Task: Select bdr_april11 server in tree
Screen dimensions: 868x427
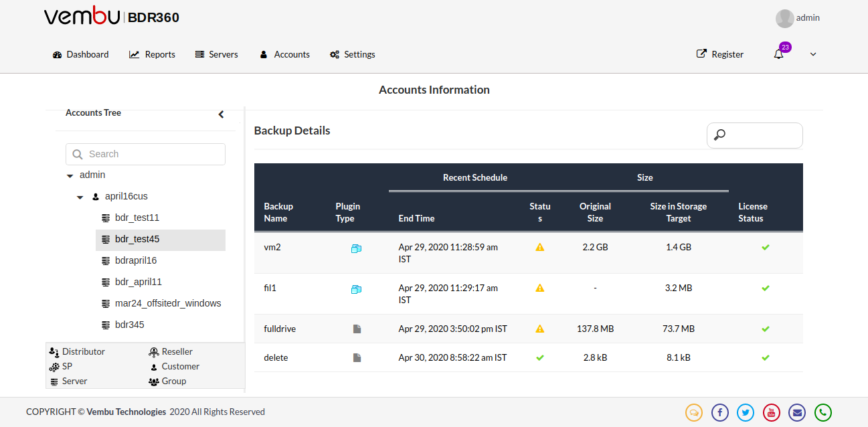Action: click(139, 282)
